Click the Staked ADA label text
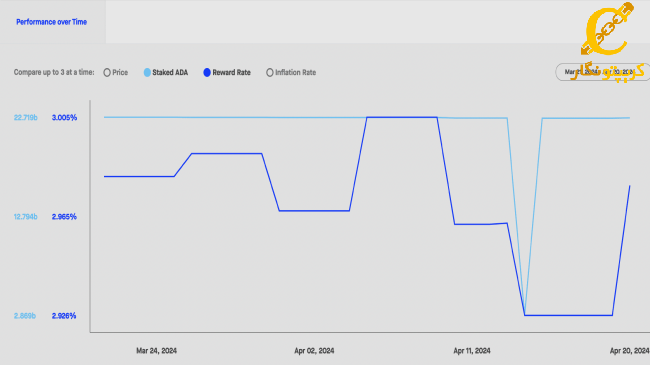This screenshot has height=365, width=650. (x=170, y=73)
